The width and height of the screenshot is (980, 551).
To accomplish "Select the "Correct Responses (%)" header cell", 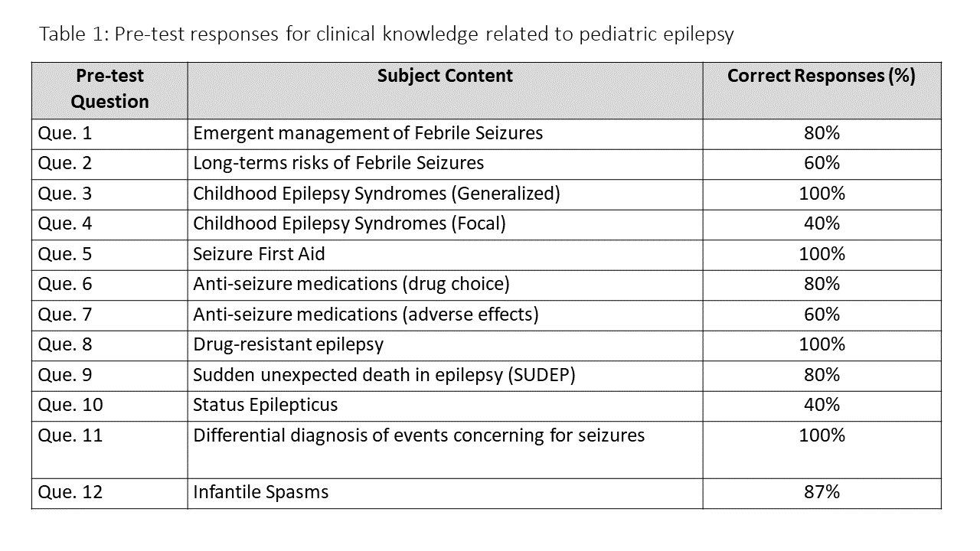I will click(821, 76).
